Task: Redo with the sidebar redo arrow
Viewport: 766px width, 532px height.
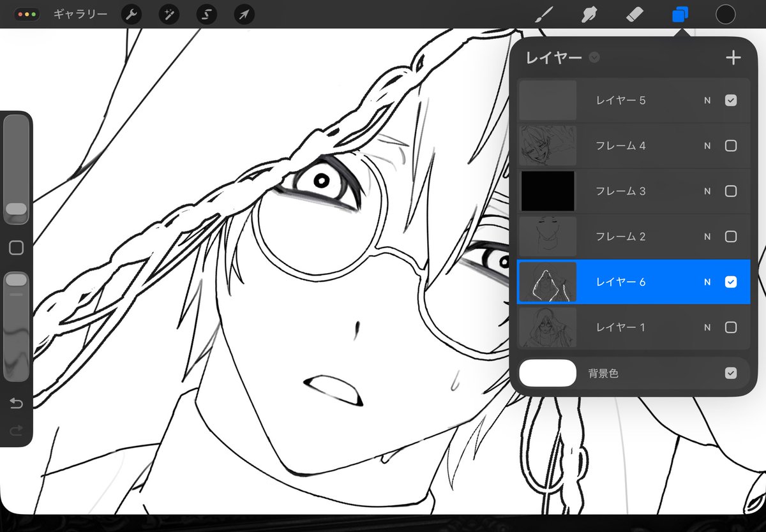Action: [16, 431]
